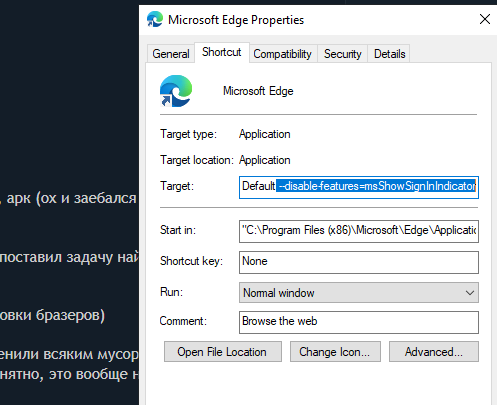Click inside the Target text field

[359, 187]
